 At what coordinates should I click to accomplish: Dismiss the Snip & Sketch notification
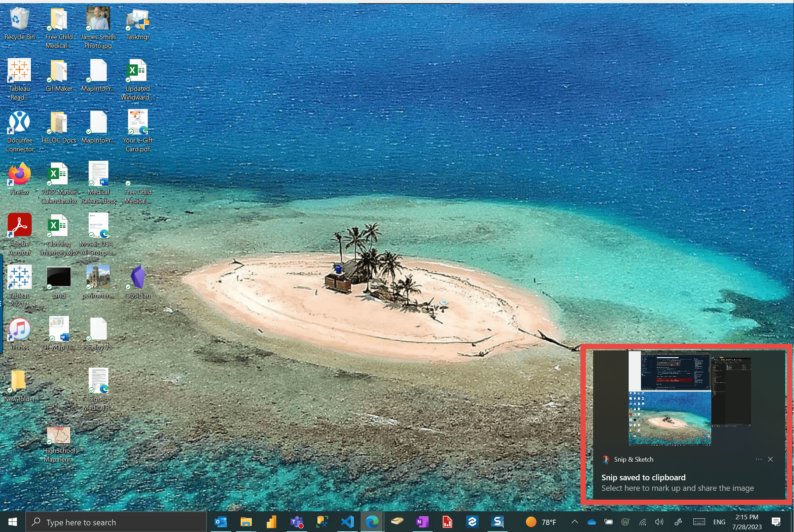pos(770,460)
